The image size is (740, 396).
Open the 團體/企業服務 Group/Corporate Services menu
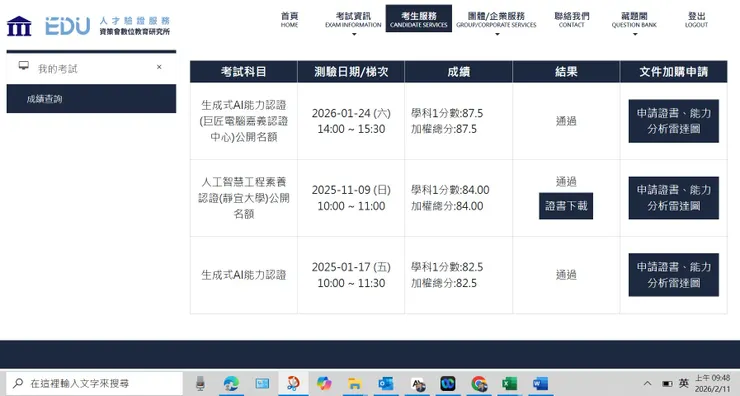[x=496, y=19]
